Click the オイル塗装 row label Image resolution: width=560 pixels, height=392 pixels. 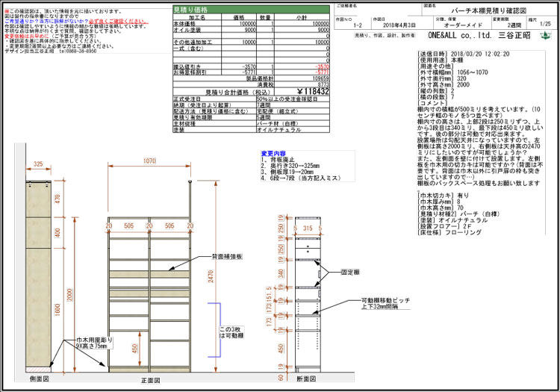pos(187,30)
